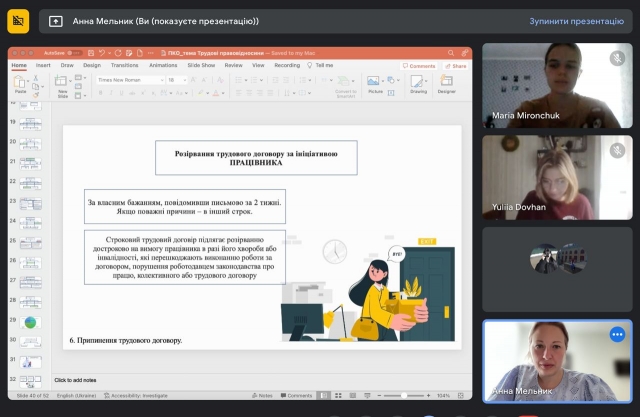Click the Share button in PowerPoint
This screenshot has height=417, width=640.
(454, 66)
